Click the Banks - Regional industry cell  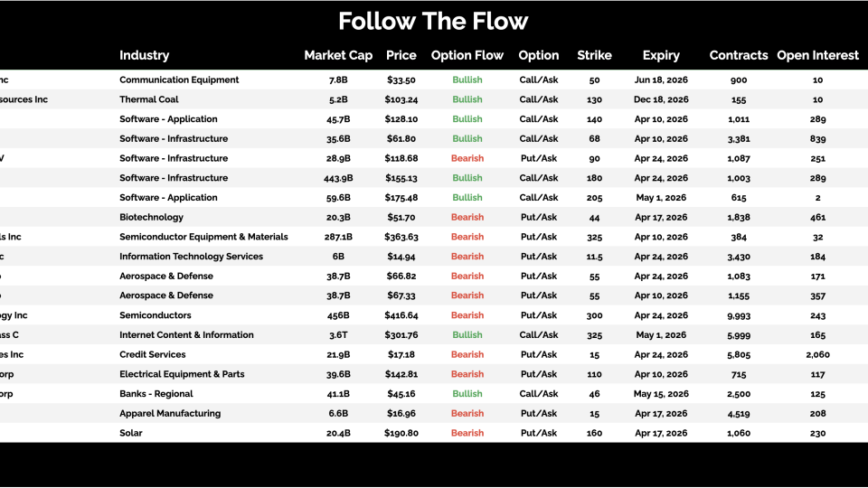156,394
